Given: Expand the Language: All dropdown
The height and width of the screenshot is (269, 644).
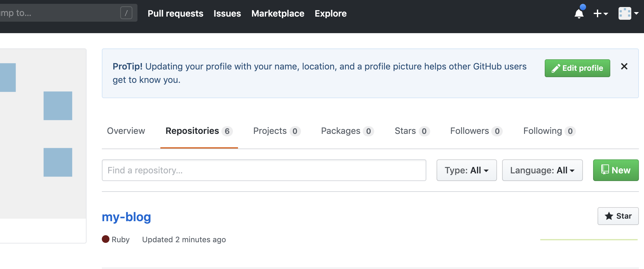Looking at the screenshot, I should pos(542,170).
